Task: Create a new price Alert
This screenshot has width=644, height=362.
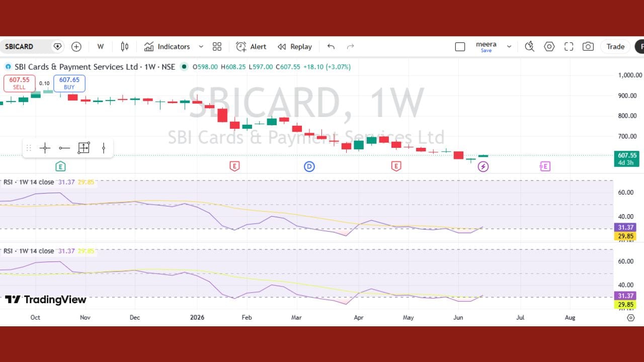Action: click(x=252, y=47)
